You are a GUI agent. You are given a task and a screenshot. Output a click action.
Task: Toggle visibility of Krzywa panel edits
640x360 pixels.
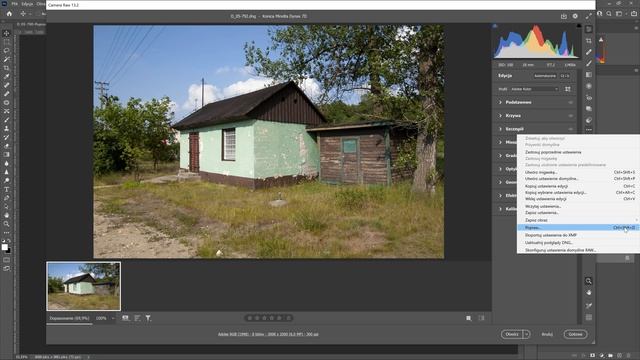571,116
